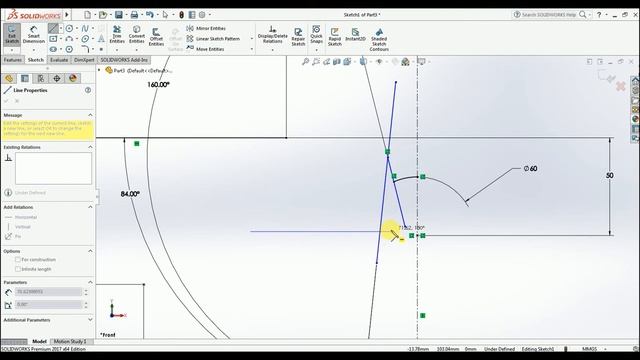Click the line length parameter field
Viewport: 640px width, 360px height.
(x=49, y=292)
